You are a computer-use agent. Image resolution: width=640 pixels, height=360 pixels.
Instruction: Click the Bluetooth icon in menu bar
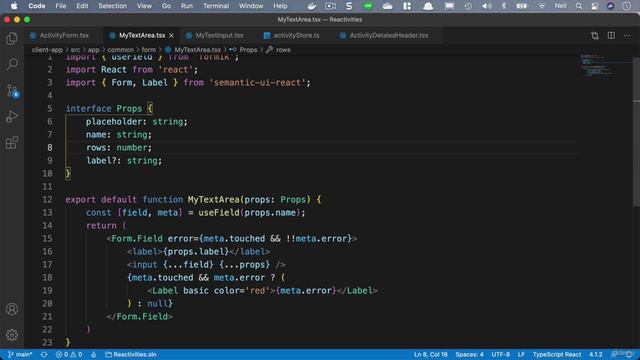(504, 6)
